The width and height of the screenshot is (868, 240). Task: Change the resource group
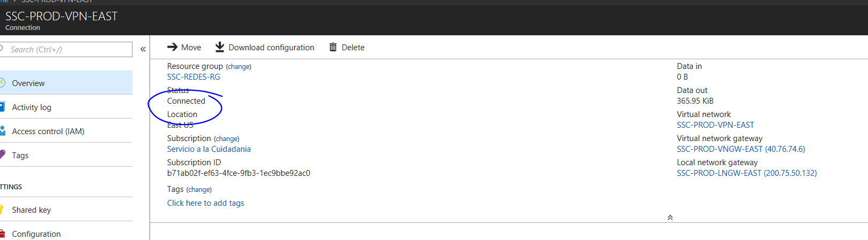coord(239,67)
